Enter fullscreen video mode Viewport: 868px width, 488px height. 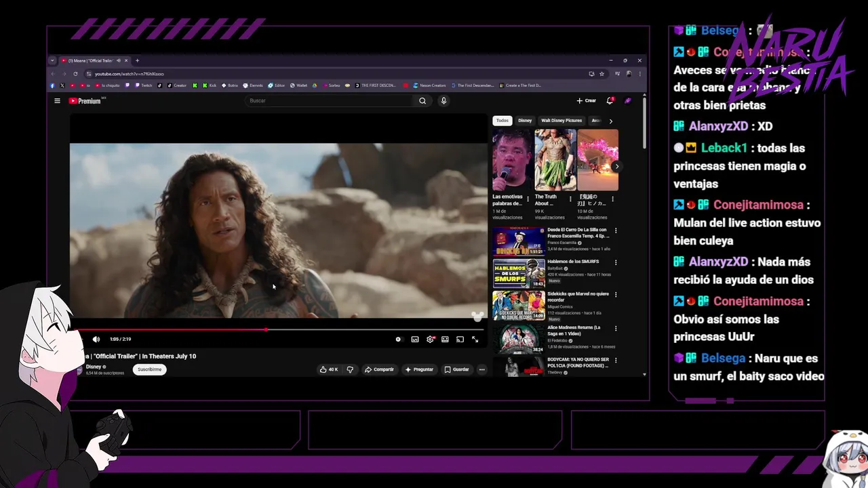[x=475, y=339]
